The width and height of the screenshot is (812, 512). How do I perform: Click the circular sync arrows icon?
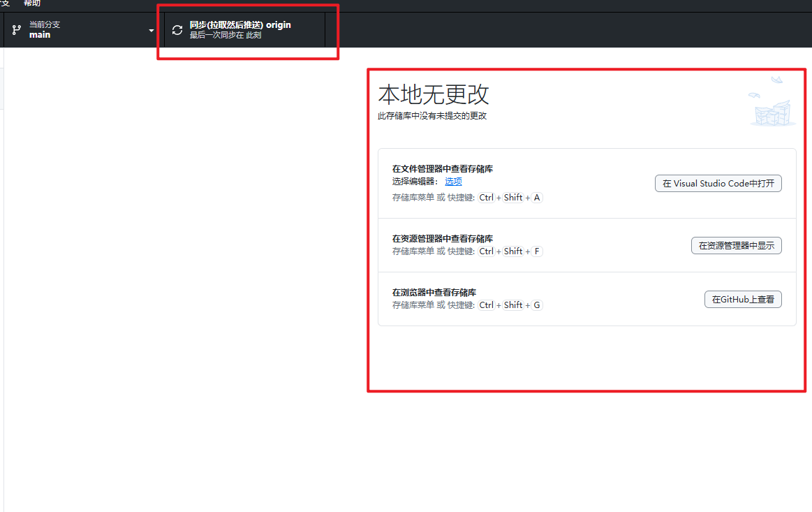(x=177, y=30)
